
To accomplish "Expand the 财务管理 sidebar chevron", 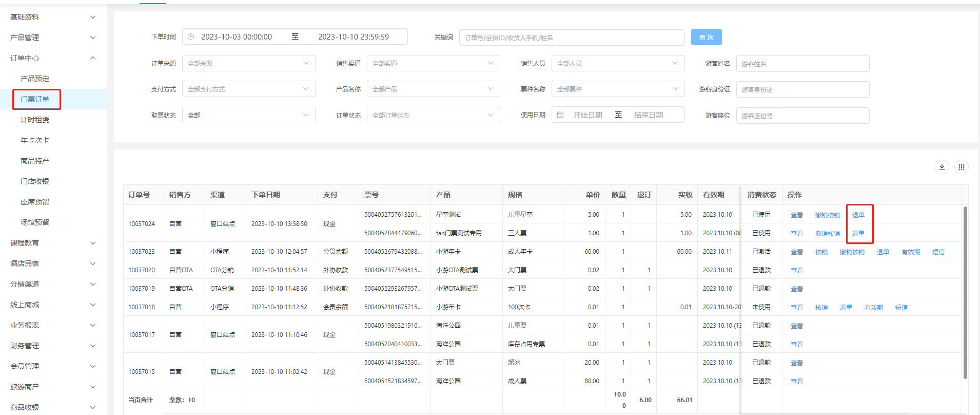I will coord(93,346).
